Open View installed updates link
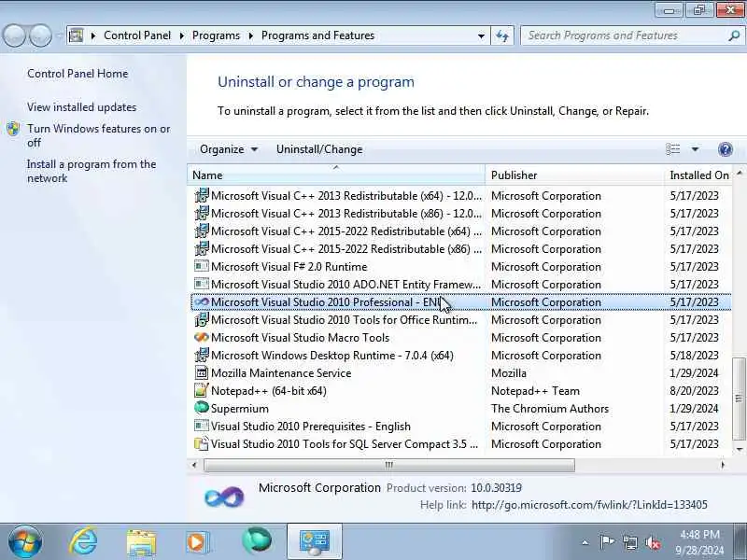This screenshot has width=747, height=560. 81,107
